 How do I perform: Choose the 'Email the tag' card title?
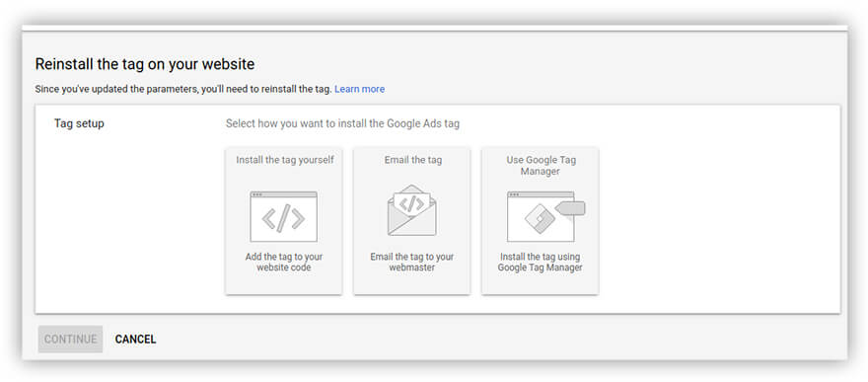pyautogui.click(x=413, y=160)
